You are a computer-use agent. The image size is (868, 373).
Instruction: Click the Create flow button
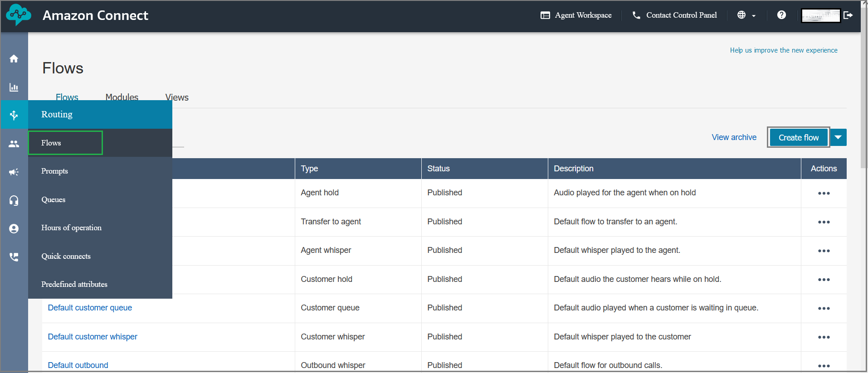pos(799,137)
